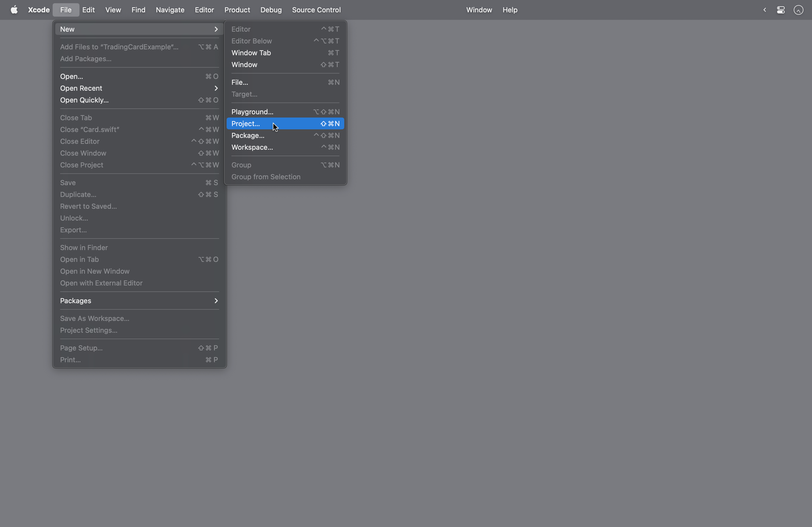Click the View menu icon
This screenshot has height=527, width=812.
click(x=114, y=9)
